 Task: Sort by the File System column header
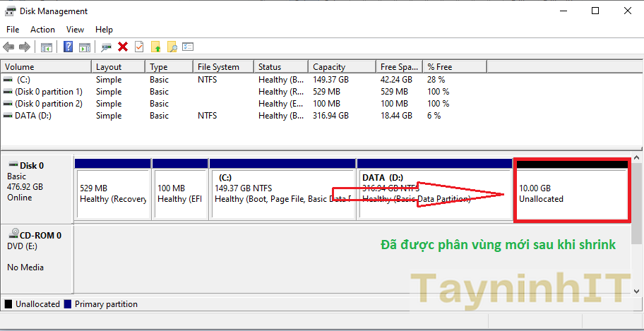pyautogui.click(x=218, y=67)
